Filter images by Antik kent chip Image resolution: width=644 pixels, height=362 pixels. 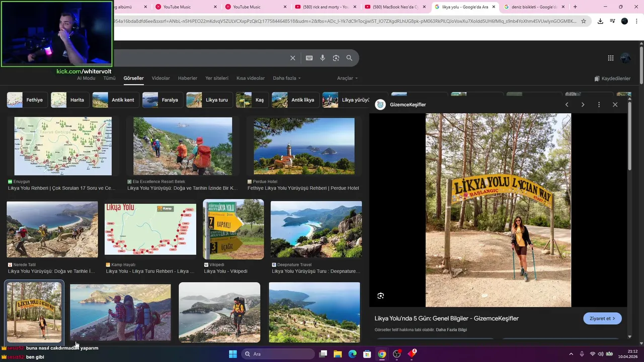116,100
